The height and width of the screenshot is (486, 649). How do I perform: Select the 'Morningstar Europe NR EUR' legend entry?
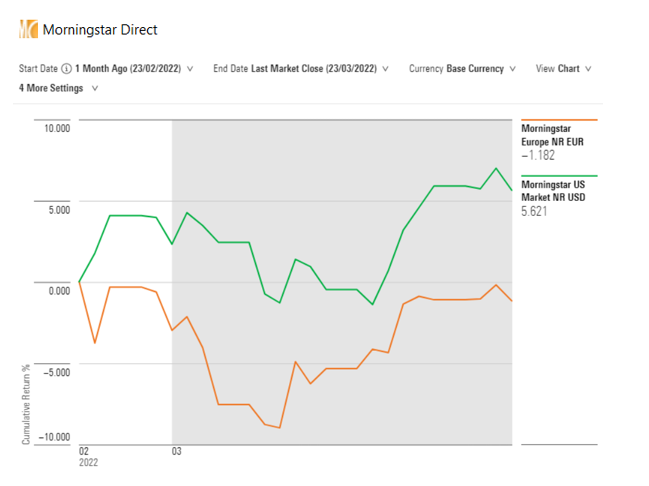coord(552,135)
